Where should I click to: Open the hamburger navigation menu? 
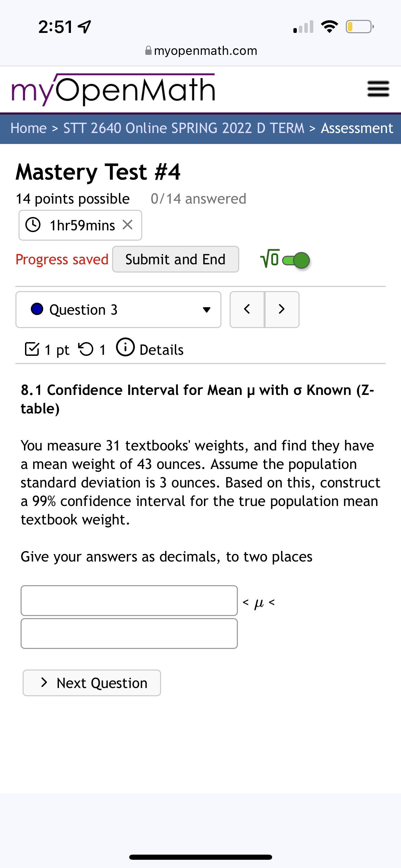(378, 88)
